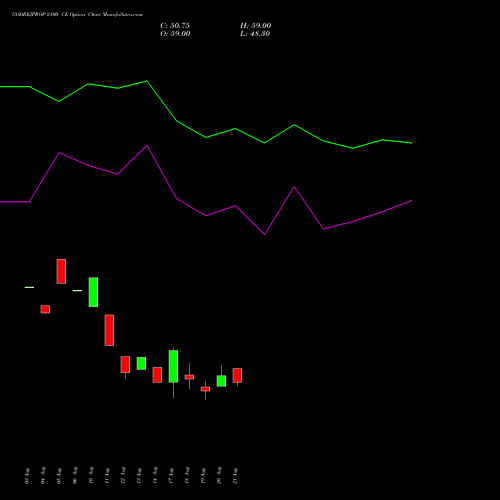
Task: Click the last red candle above 21 Aug
Action: coord(237,375)
